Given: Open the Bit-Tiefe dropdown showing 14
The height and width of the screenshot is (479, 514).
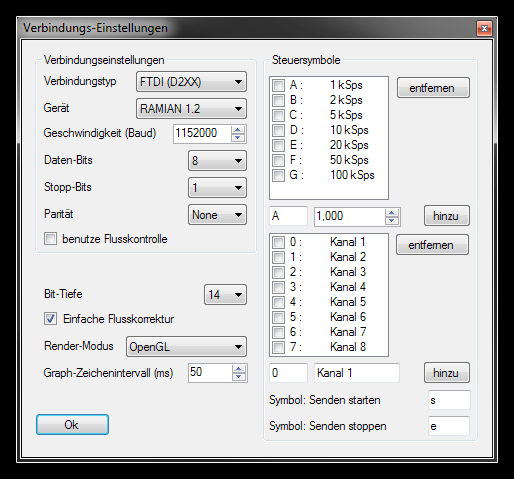Looking at the screenshot, I should [x=225, y=295].
